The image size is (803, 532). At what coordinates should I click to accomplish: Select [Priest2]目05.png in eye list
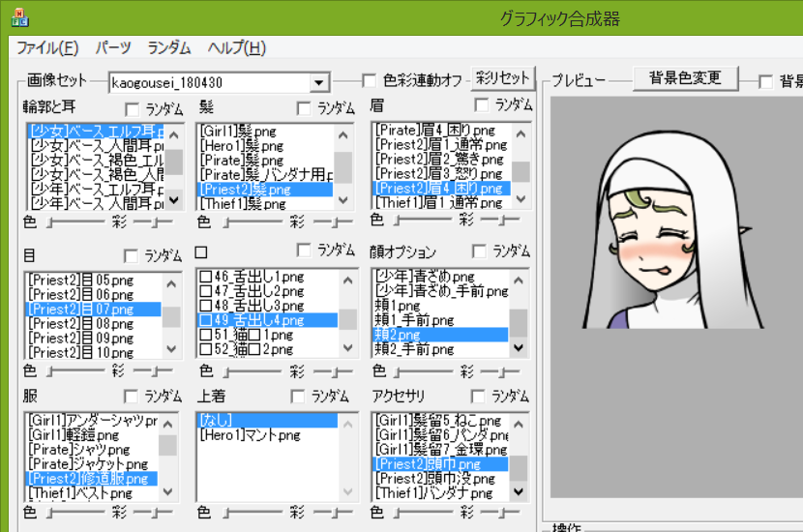[93, 281]
